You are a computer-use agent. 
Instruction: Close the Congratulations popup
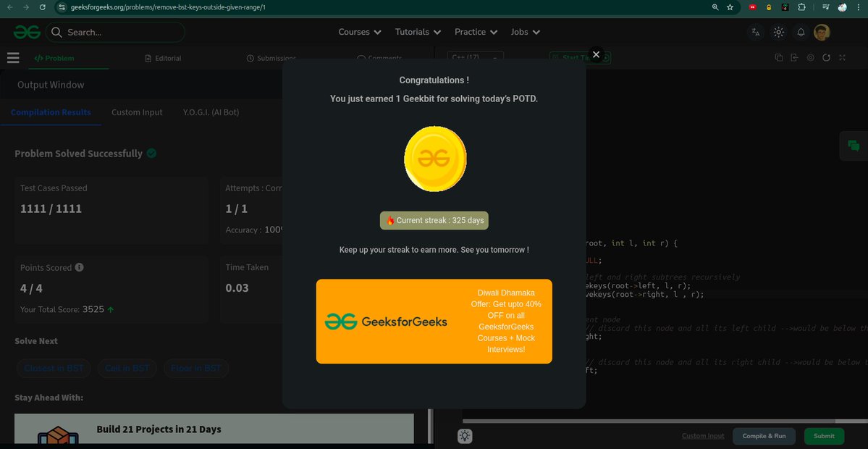pyautogui.click(x=596, y=54)
